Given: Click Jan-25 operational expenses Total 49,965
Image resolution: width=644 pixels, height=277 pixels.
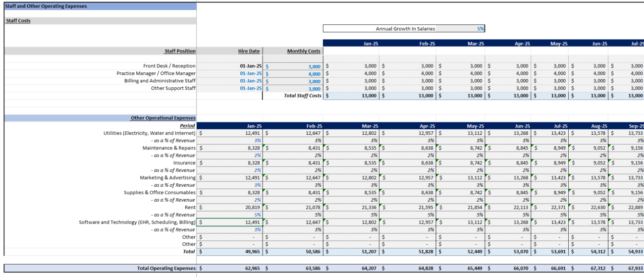Looking at the screenshot, I should [x=229, y=252].
